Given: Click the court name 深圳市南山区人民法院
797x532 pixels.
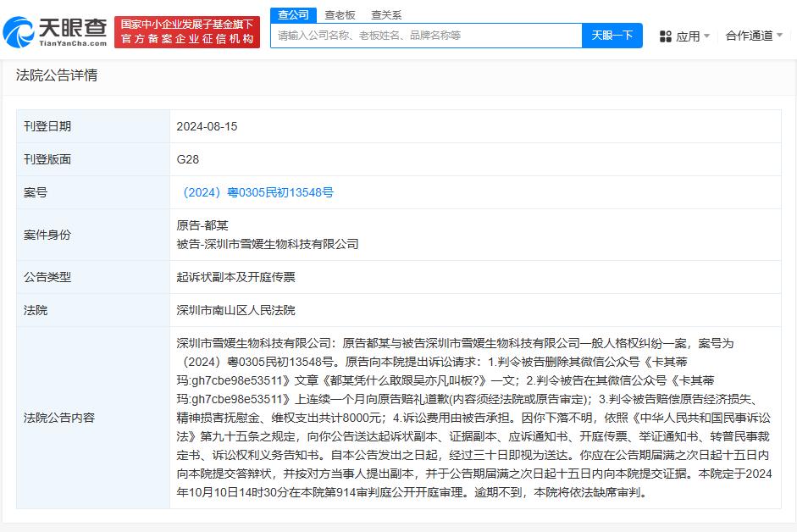Looking at the screenshot, I should pos(235,310).
